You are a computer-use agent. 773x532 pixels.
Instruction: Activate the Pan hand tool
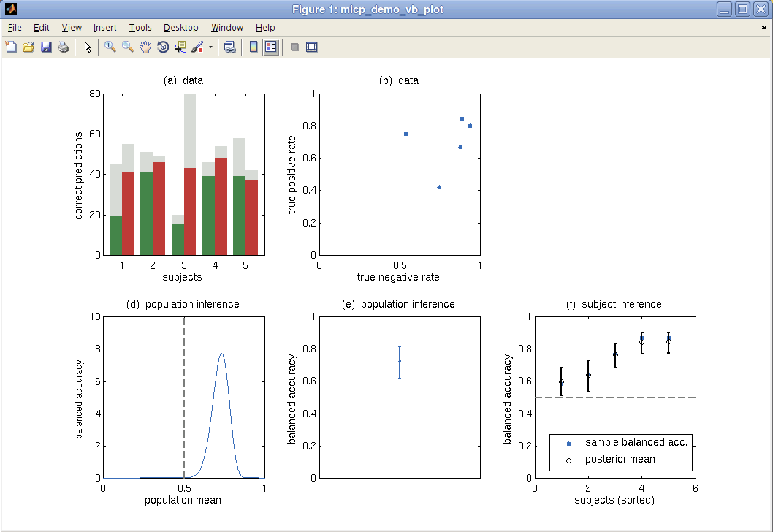tap(145, 47)
